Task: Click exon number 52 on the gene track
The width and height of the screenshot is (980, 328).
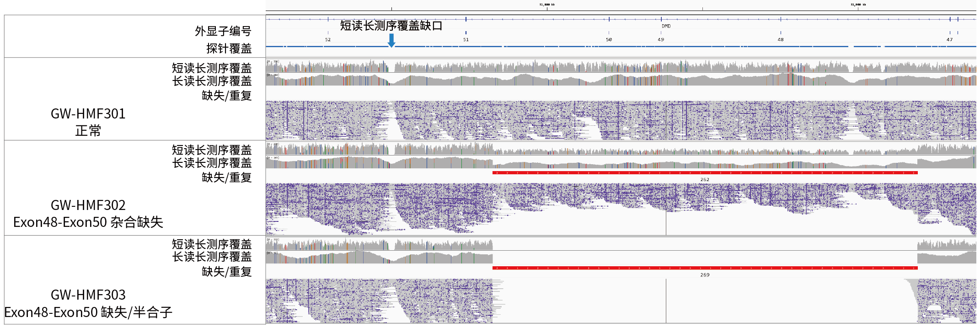Action: tap(328, 39)
